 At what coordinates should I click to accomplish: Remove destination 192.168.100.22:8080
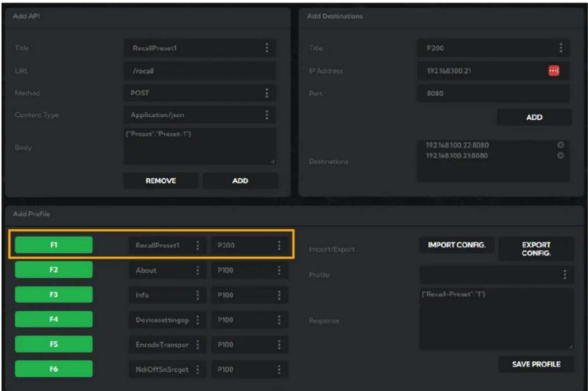tap(561, 145)
